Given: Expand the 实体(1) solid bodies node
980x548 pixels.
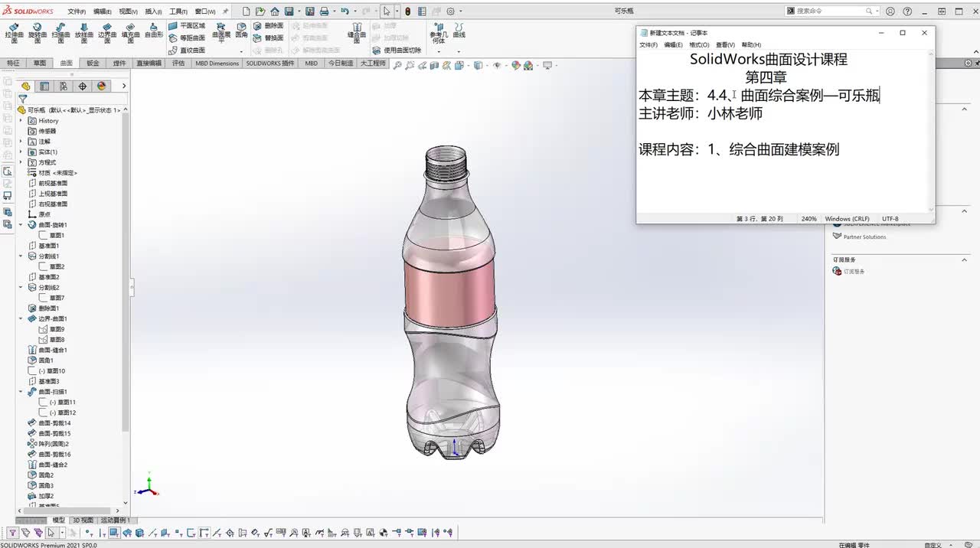Looking at the screenshot, I should pos(21,152).
